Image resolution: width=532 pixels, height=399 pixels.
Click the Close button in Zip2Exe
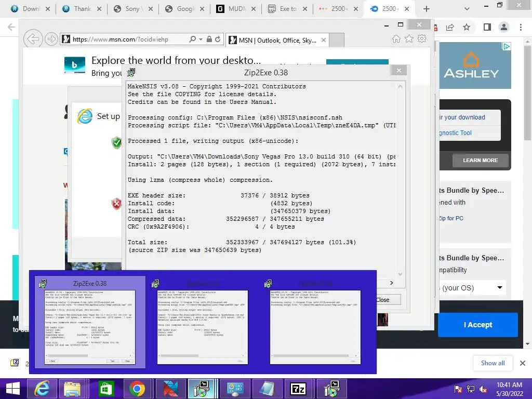(x=387, y=300)
